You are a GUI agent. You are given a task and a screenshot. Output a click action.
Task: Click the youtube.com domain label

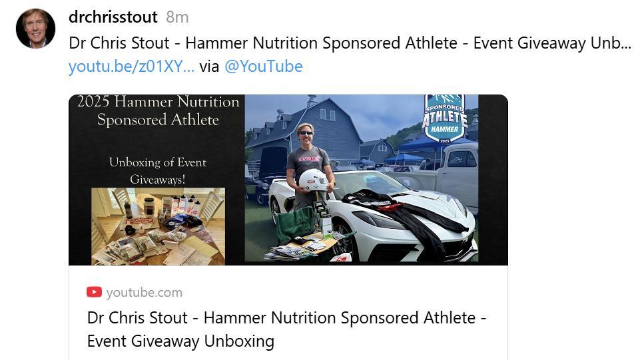(144, 292)
